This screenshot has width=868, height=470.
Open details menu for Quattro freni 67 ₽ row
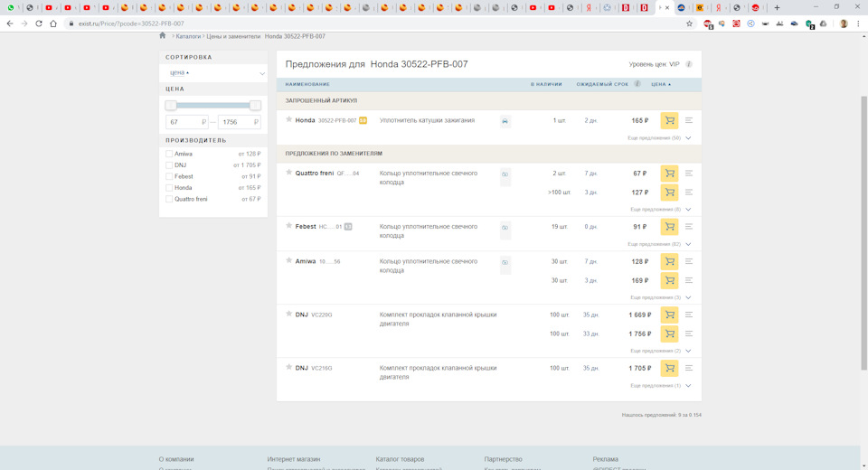[x=689, y=174]
